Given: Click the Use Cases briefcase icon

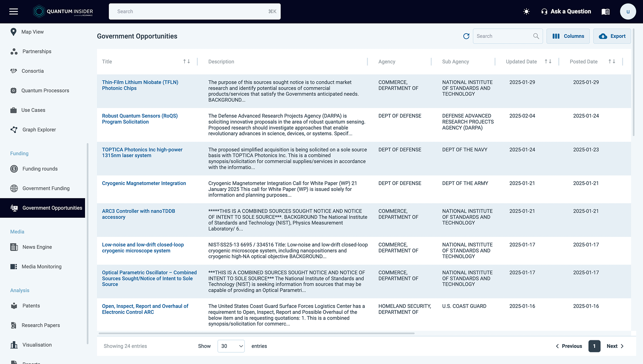Looking at the screenshot, I should (13, 110).
